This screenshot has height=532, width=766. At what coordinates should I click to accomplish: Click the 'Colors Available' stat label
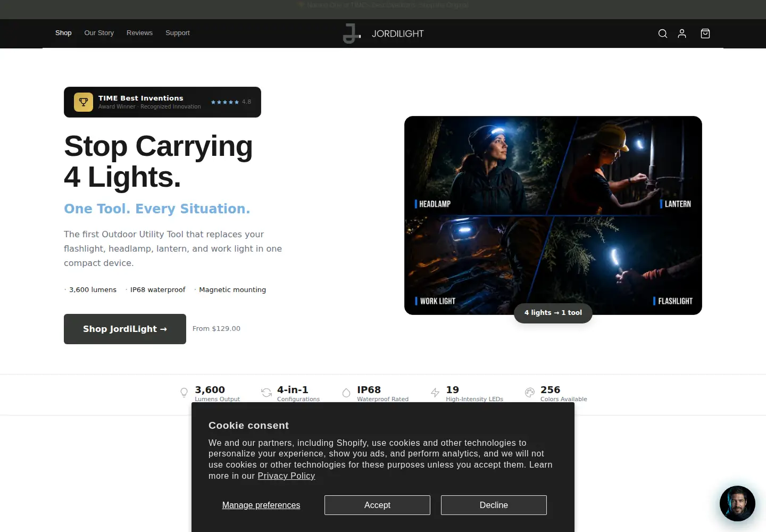tap(564, 399)
